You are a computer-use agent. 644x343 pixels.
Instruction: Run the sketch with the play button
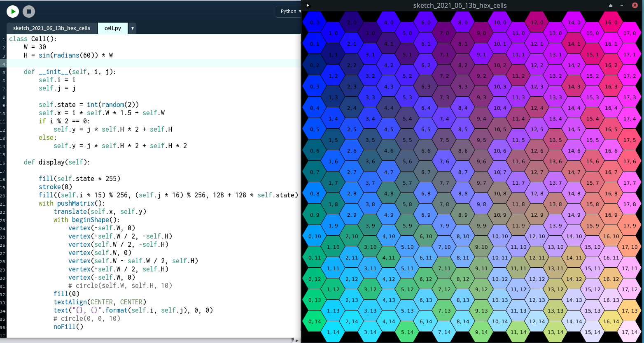coord(13,12)
